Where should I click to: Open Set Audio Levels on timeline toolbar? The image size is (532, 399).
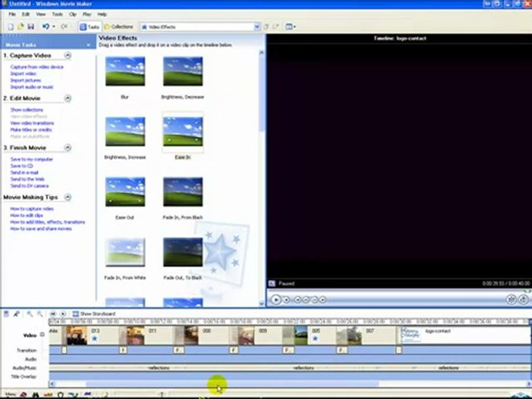pyautogui.click(x=6, y=314)
